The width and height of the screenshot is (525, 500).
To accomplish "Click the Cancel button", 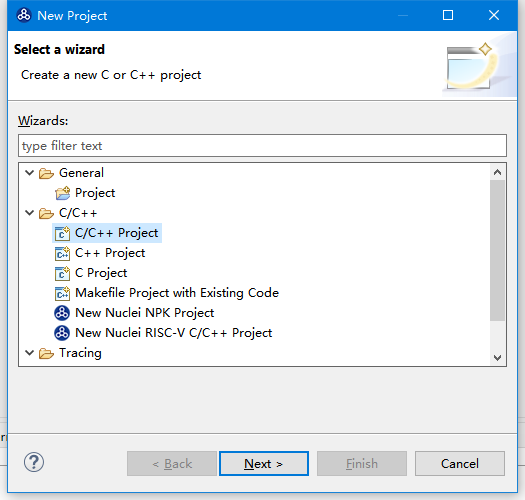I will point(460,463).
